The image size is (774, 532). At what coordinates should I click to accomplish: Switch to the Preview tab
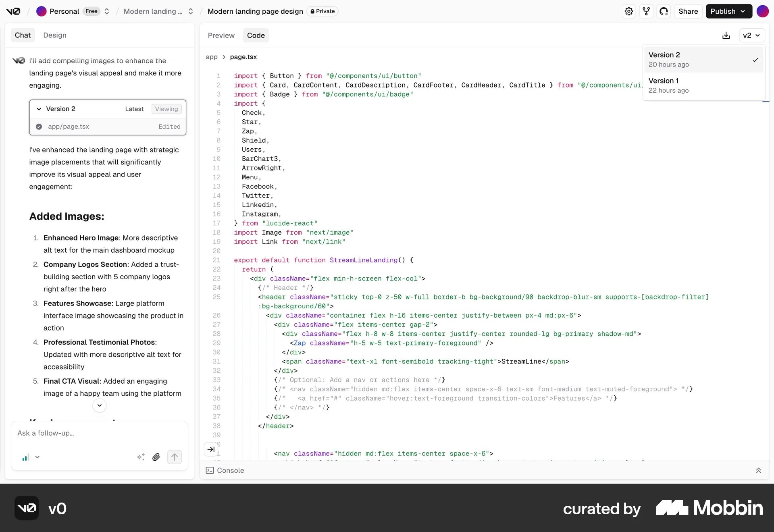pos(221,35)
